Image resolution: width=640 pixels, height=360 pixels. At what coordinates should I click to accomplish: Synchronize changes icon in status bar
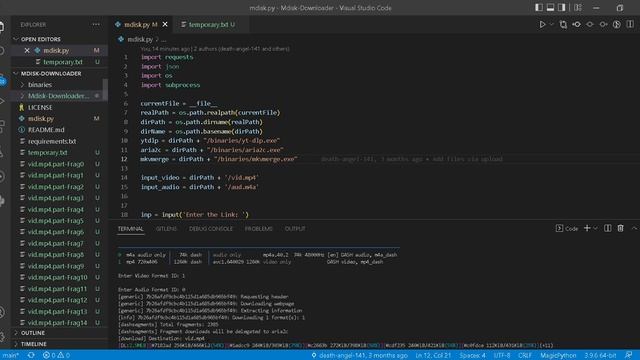pyautogui.click(x=31, y=356)
